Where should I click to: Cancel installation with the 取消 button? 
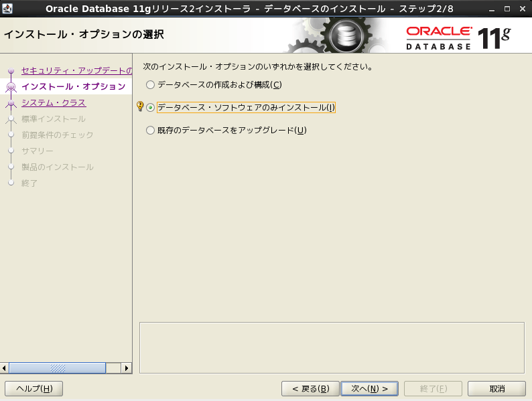point(496,388)
